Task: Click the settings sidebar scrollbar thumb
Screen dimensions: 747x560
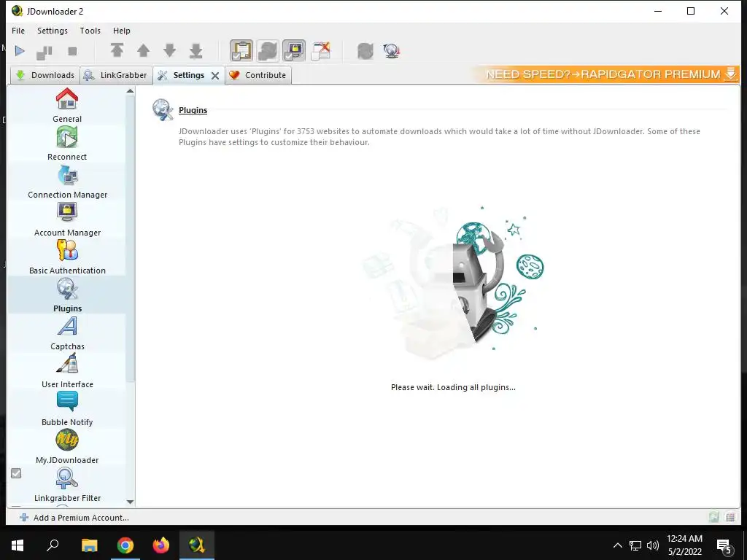Action: [x=130, y=238]
